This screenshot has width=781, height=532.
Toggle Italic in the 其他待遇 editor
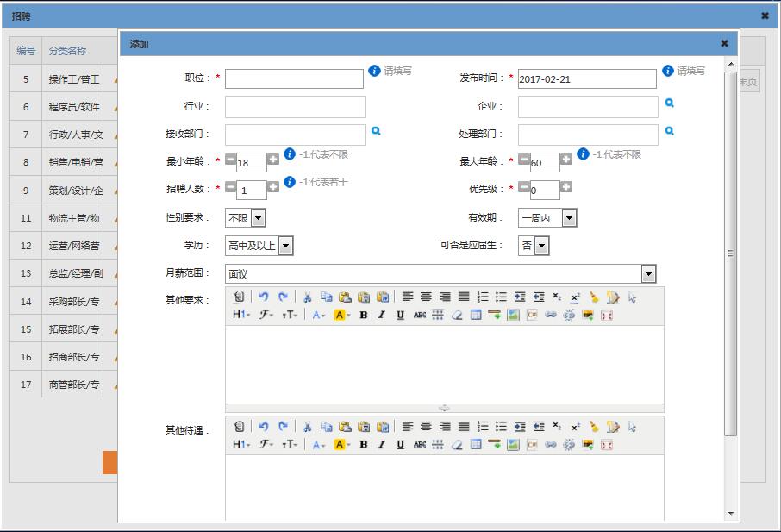[x=382, y=445]
